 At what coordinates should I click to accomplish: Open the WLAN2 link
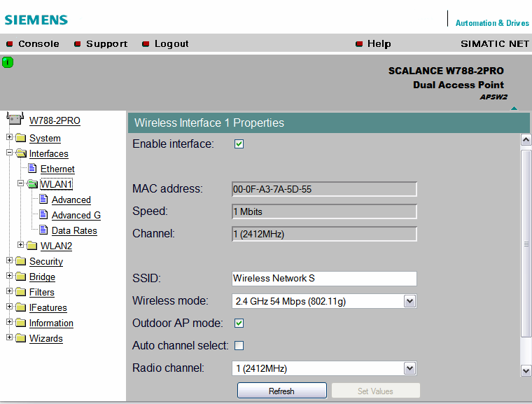pyautogui.click(x=56, y=246)
